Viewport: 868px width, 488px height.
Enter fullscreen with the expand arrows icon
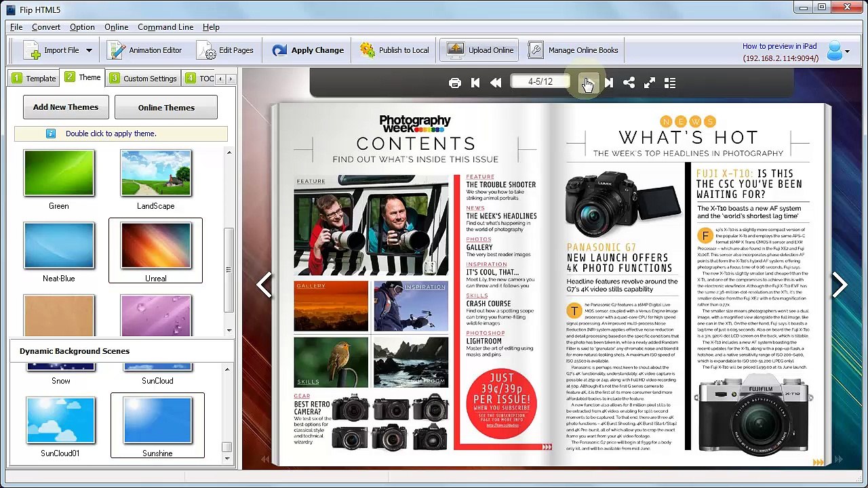coord(650,83)
